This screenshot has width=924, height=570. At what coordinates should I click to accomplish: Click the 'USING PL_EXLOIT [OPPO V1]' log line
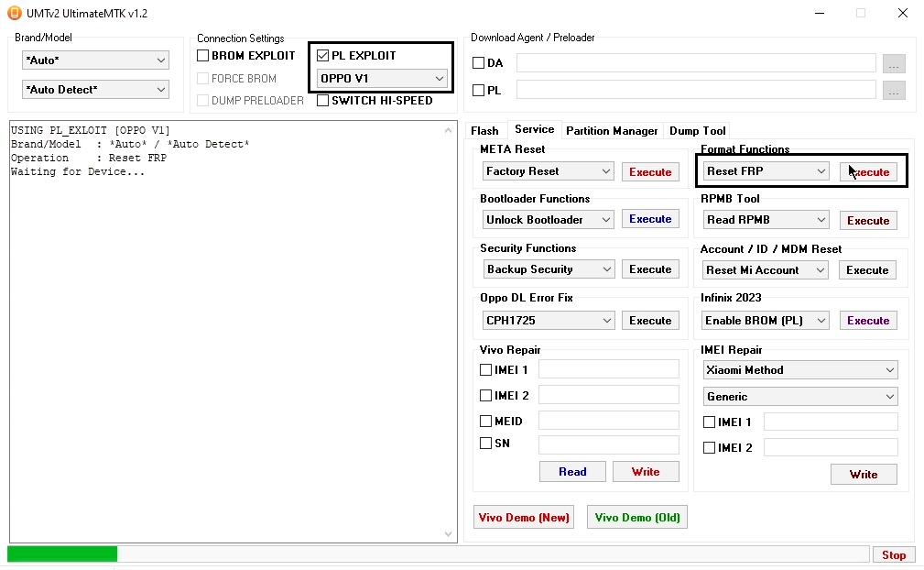90,130
